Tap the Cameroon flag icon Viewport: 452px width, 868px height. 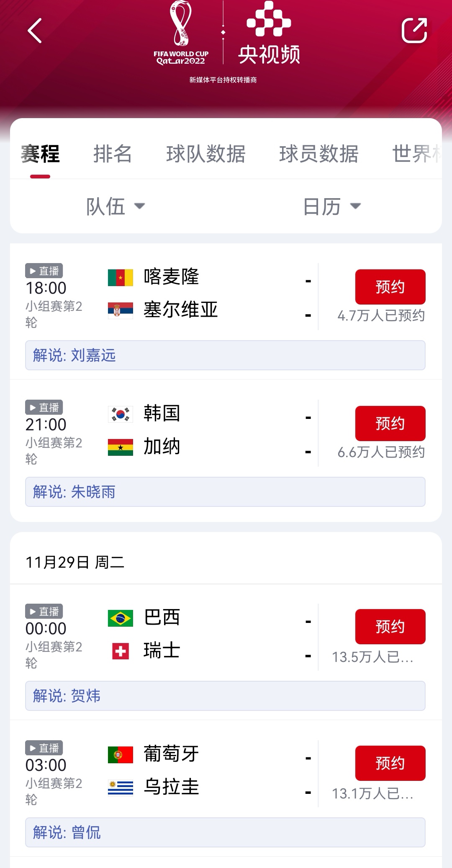[121, 277]
